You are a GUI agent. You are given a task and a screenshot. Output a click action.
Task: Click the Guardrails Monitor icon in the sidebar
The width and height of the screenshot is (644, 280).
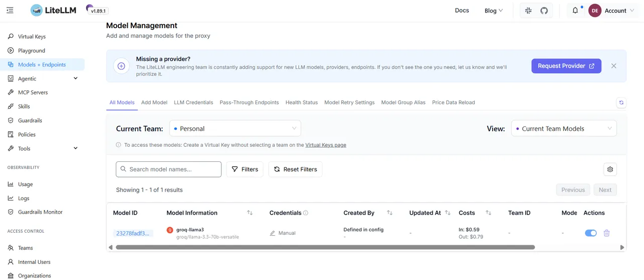click(x=11, y=212)
